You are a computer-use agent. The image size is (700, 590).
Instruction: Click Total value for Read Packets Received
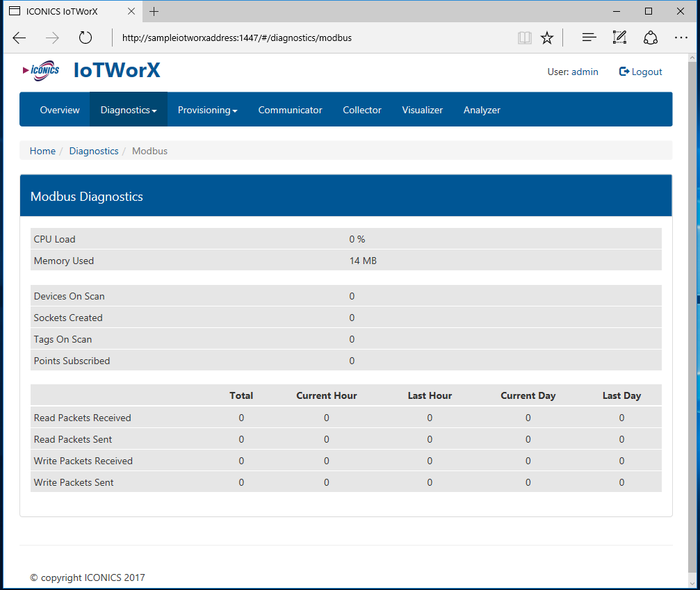click(241, 418)
